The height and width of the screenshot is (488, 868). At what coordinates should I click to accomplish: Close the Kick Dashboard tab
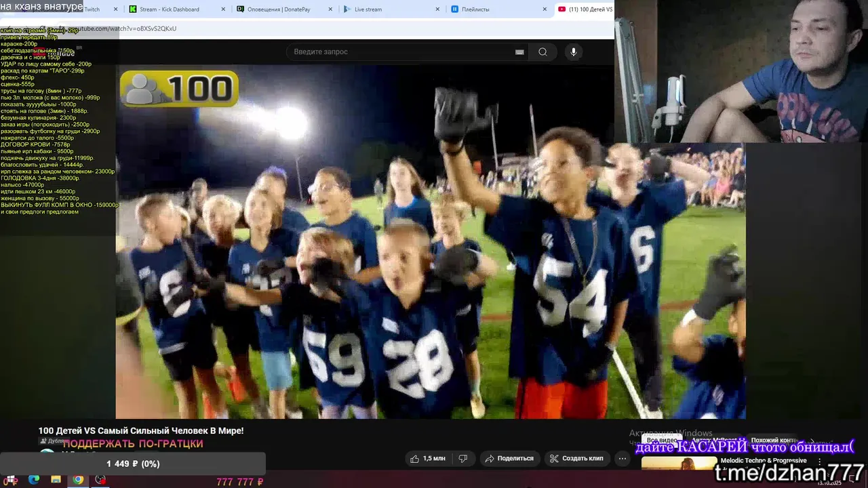223,9
